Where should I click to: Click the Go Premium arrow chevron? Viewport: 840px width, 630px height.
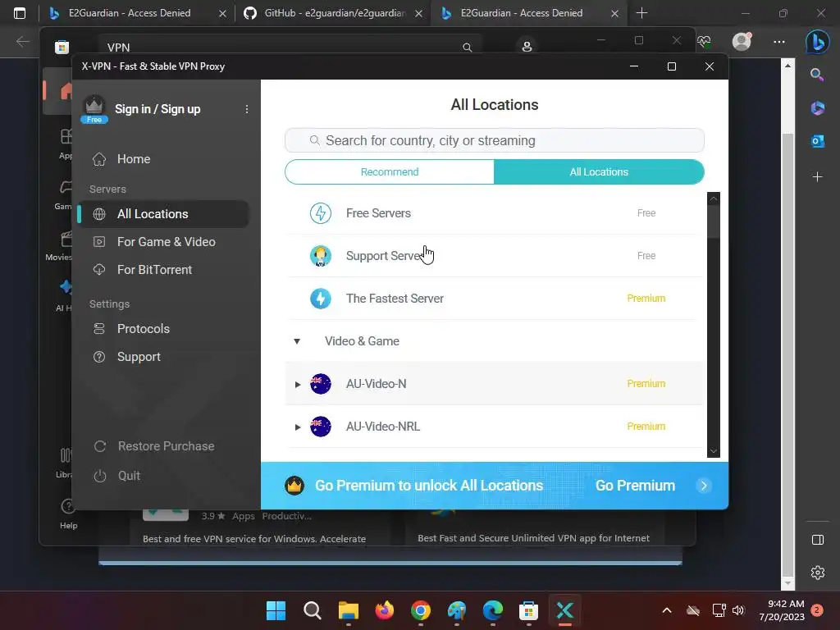[704, 486]
